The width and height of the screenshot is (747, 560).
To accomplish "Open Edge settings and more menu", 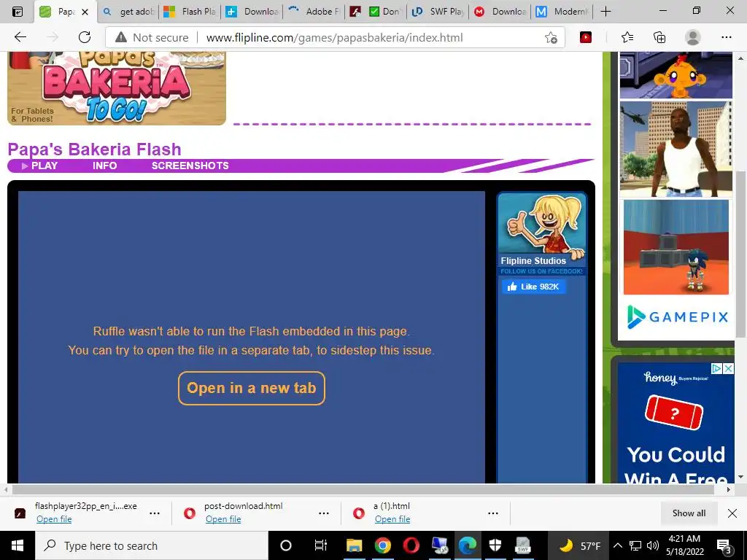I will tap(726, 37).
